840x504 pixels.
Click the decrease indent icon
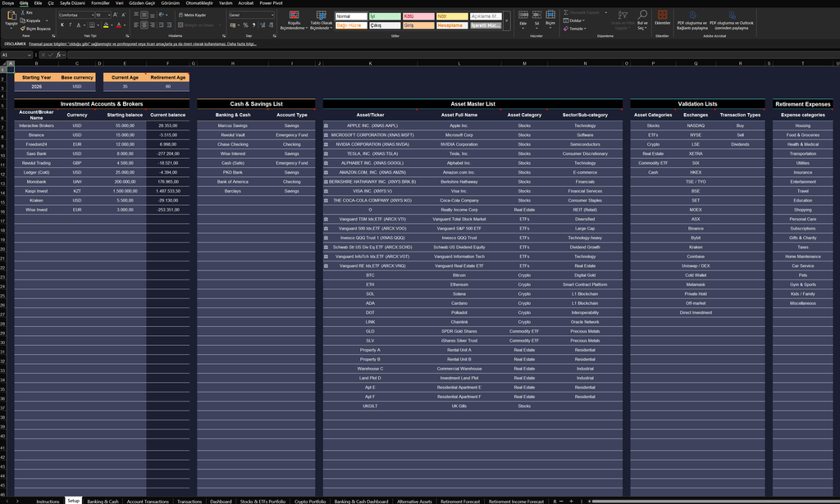(162, 25)
